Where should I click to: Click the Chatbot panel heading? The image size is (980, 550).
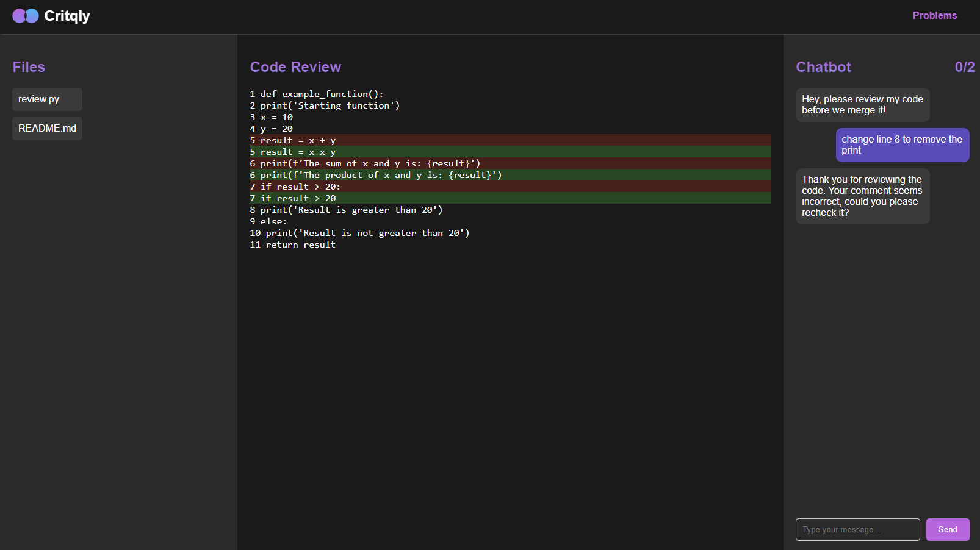pyautogui.click(x=823, y=67)
